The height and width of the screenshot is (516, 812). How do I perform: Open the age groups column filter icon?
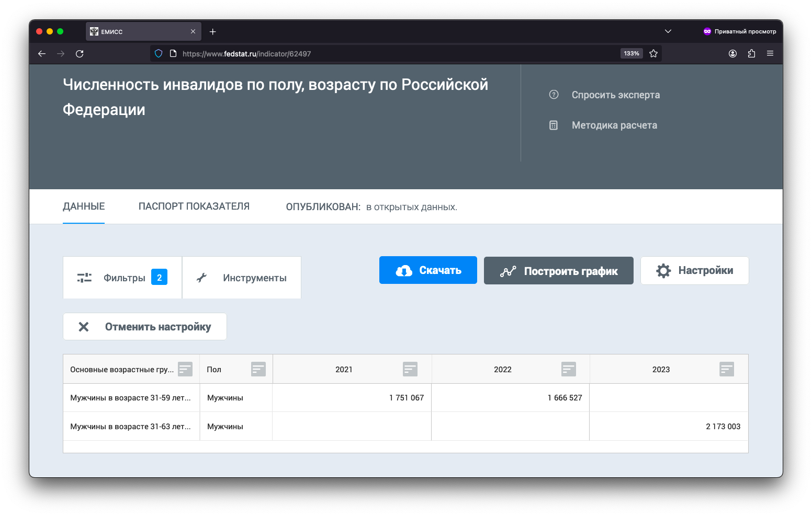185,369
